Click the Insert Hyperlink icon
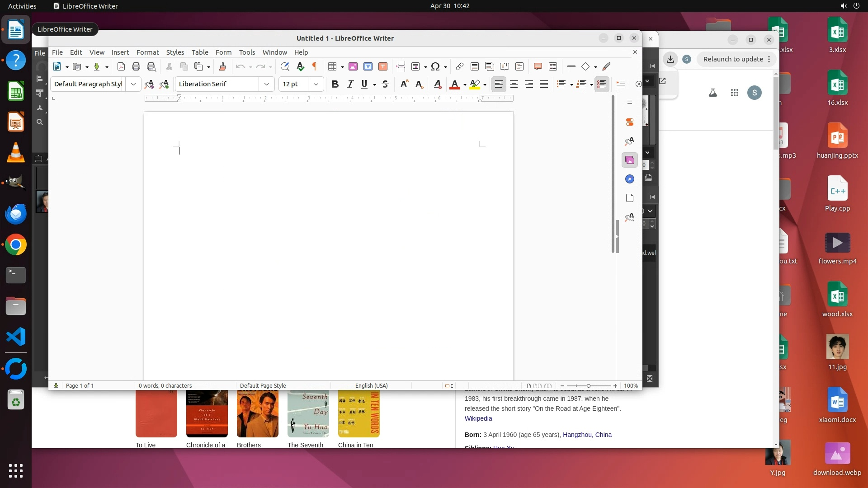 click(x=459, y=67)
